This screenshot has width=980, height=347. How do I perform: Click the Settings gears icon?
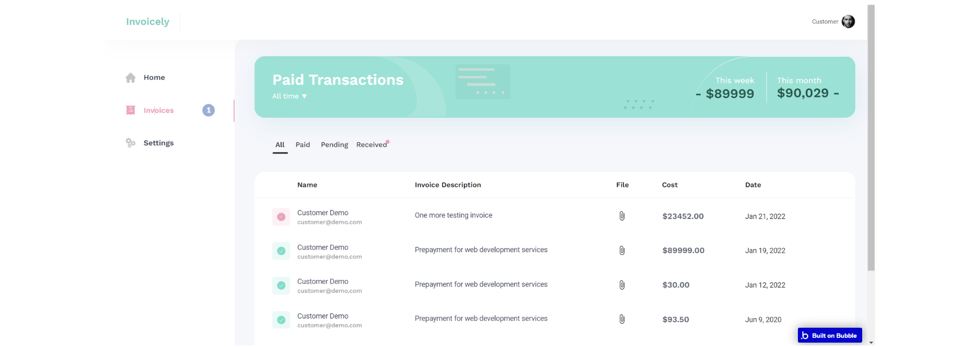coord(131,143)
